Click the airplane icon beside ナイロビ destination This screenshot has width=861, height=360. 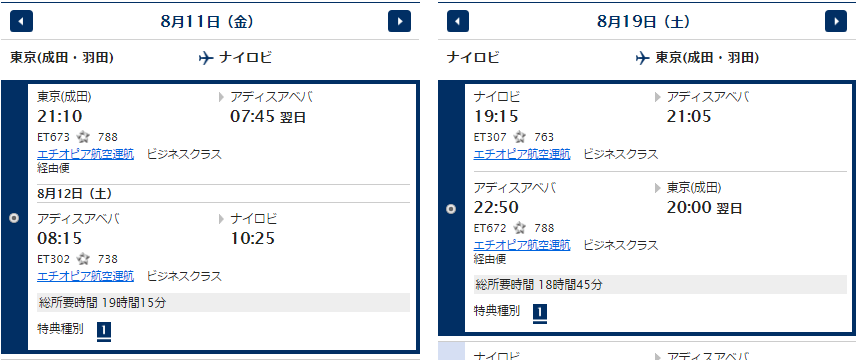coord(206,58)
